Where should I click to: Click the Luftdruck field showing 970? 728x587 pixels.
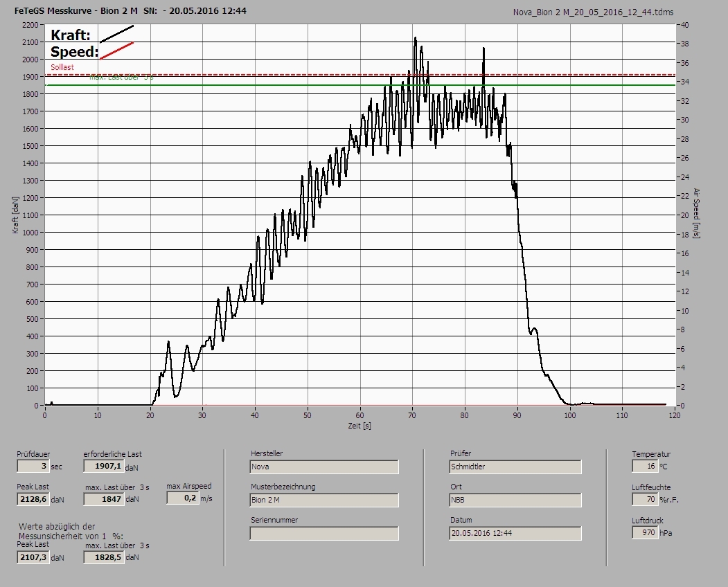point(644,532)
